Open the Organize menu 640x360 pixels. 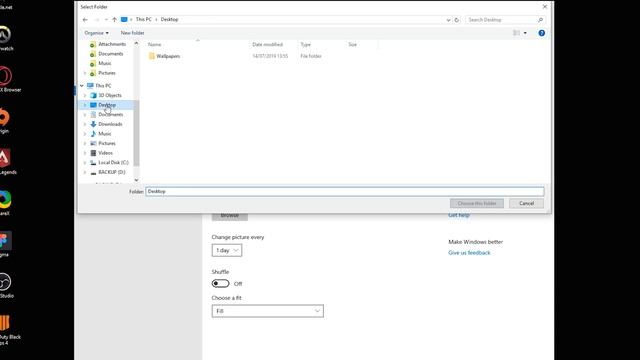click(x=96, y=33)
